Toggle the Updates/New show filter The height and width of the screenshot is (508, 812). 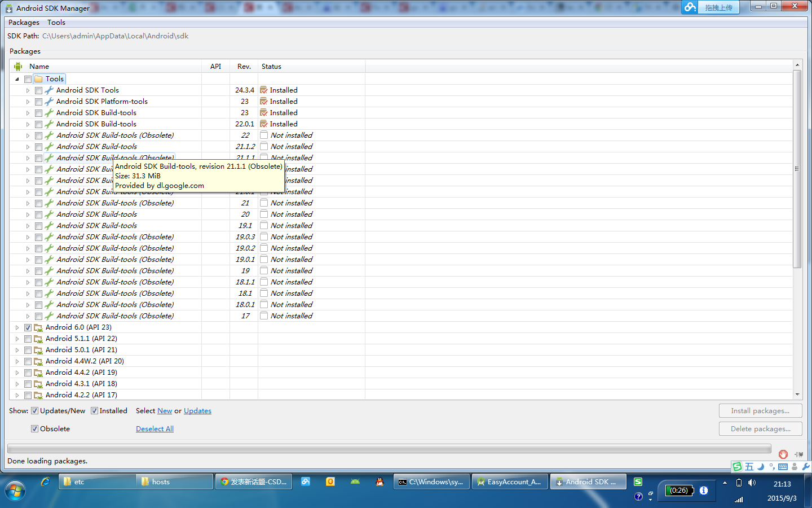coord(34,411)
